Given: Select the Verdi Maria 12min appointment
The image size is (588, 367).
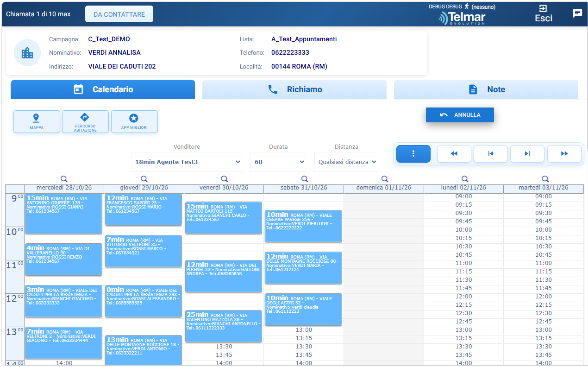Looking at the screenshot, I should [303, 268].
